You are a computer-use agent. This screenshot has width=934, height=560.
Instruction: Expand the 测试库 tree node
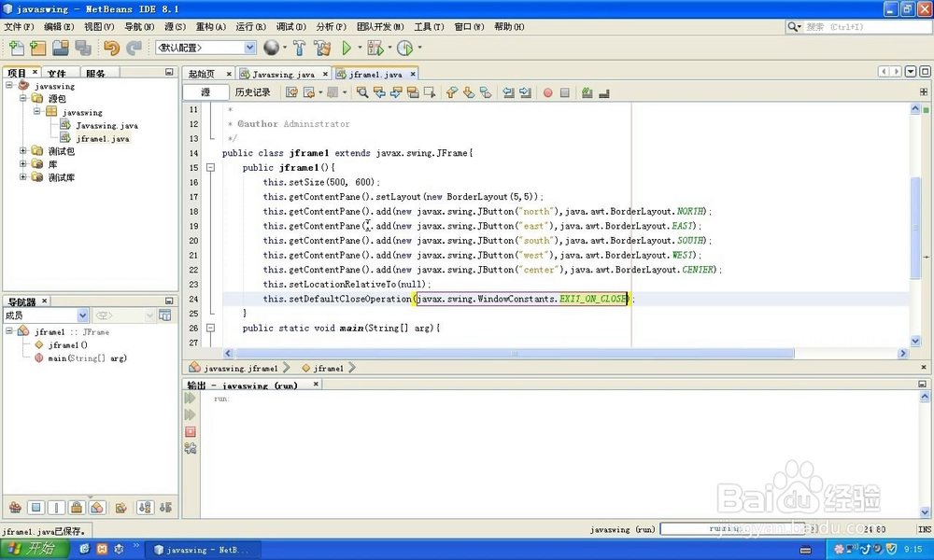pos(22,176)
